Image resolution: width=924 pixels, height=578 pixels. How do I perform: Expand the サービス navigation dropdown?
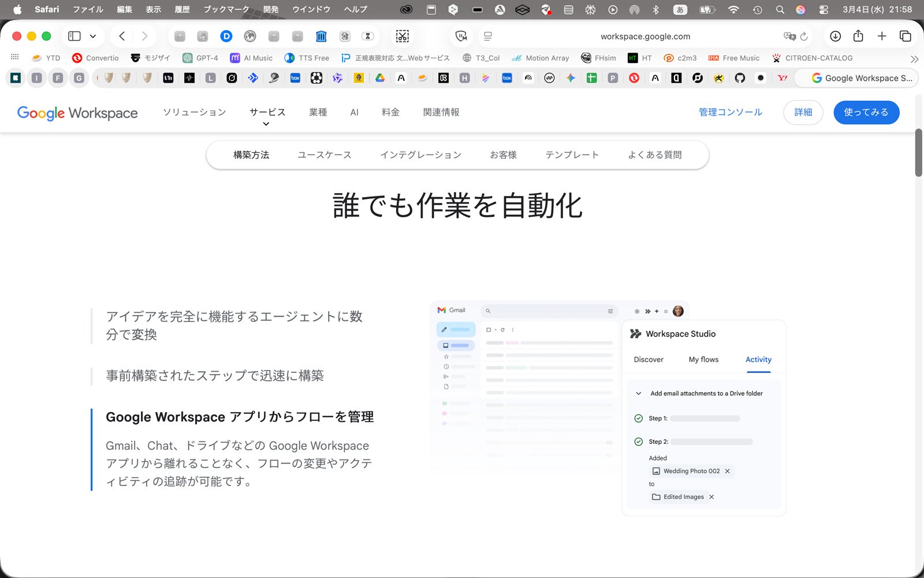267,112
